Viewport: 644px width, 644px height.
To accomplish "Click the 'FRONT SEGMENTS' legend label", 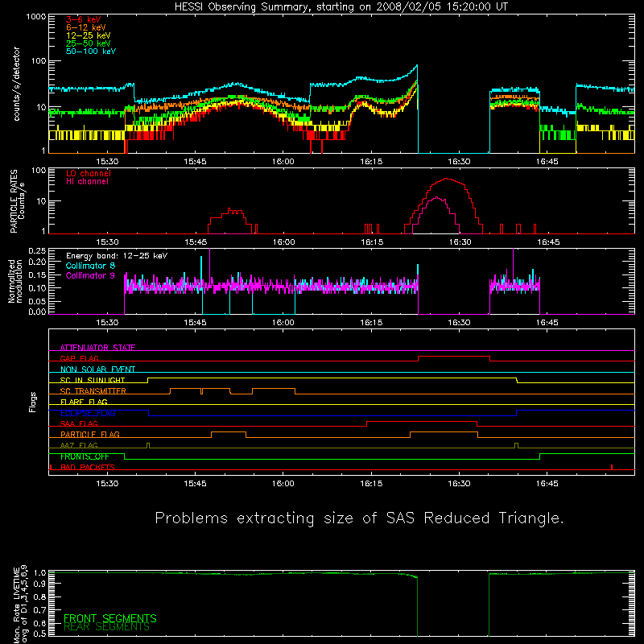I will (x=110, y=618).
